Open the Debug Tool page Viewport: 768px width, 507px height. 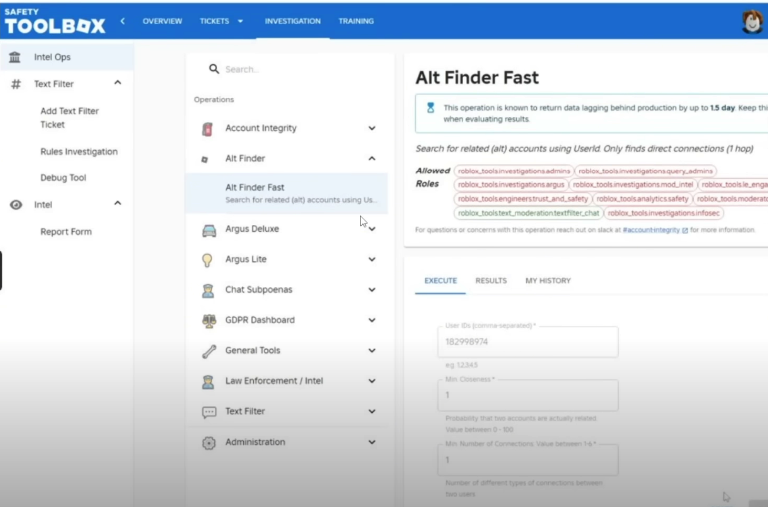(x=63, y=177)
